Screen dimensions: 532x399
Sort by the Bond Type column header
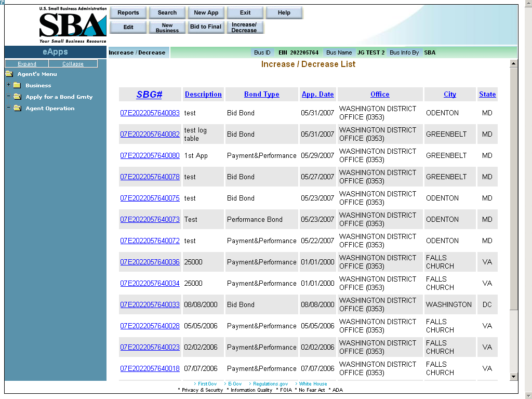coord(262,95)
